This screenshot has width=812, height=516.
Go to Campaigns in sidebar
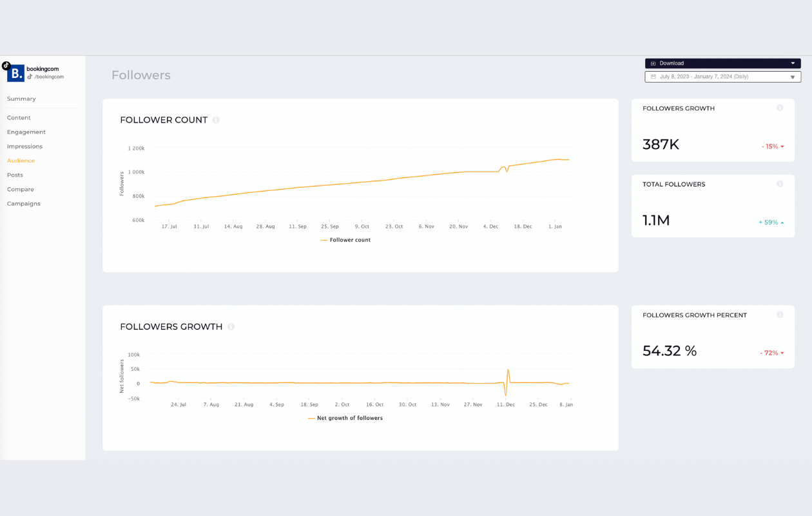tap(24, 203)
